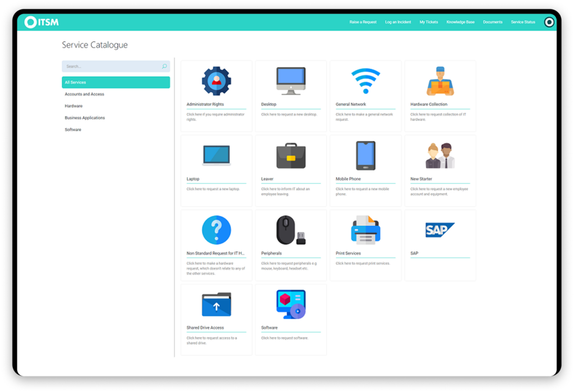574x392 pixels.
Task: Select the Desktop monitor icon
Action: pyautogui.click(x=291, y=80)
